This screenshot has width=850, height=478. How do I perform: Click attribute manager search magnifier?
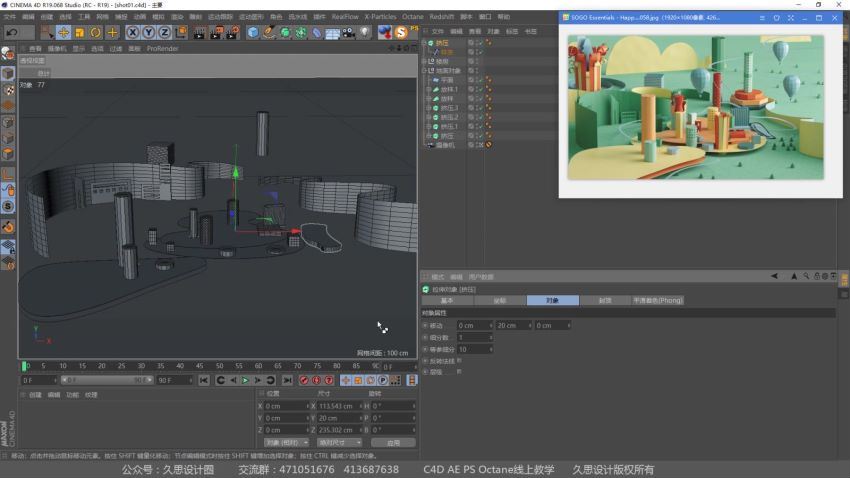pos(806,276)
